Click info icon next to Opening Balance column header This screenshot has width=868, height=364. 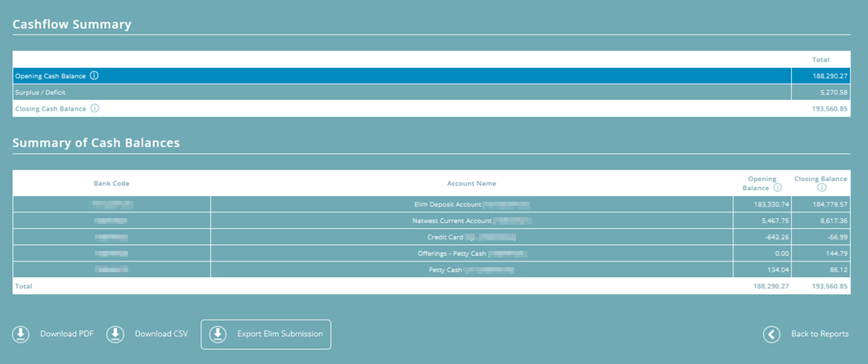778,187
